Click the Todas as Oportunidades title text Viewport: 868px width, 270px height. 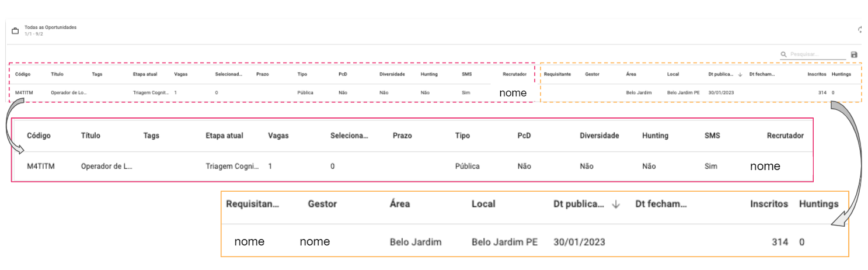[50, 27]
